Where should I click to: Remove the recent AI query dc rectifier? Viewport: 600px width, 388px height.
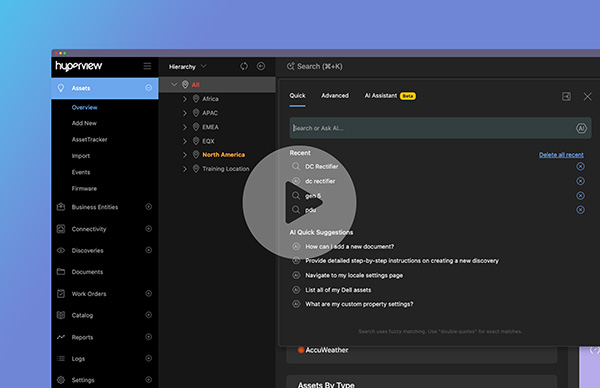[x=580, y=181]
